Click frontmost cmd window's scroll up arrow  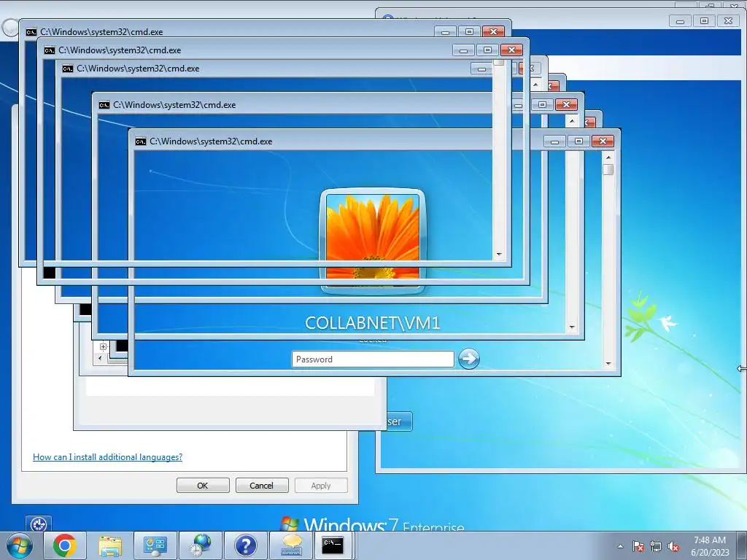[x=608, y=157]
